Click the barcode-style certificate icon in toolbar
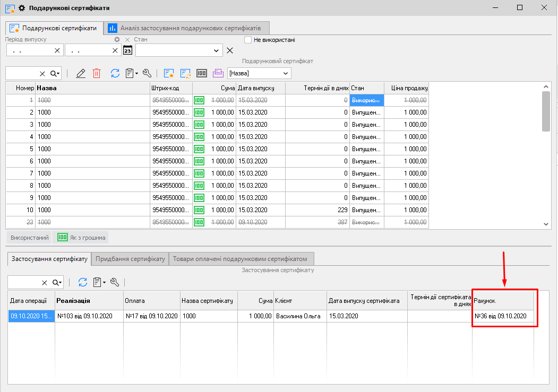Viewport: 558px width, 392px height. [202, 73]
